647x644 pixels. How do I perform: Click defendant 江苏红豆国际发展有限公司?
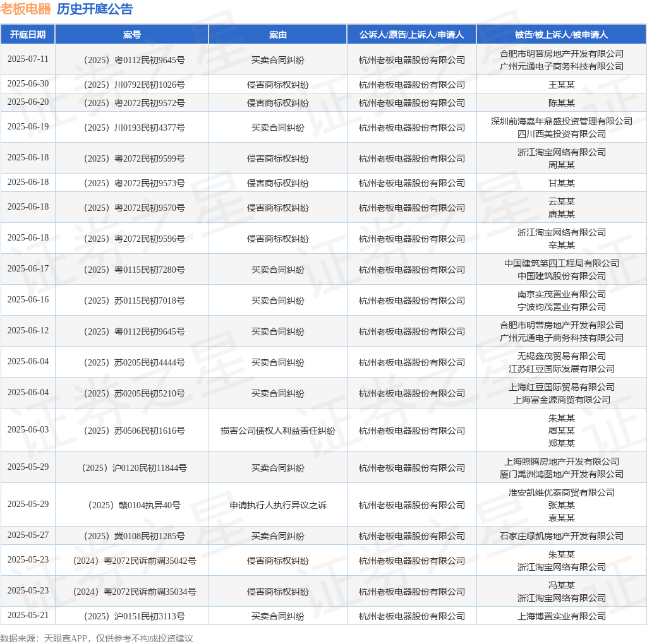click(x=562, y=369)
